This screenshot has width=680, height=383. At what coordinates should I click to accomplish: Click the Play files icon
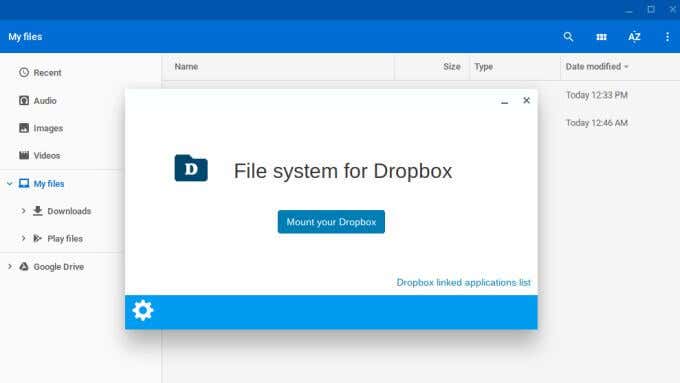[x=38, y=238]
